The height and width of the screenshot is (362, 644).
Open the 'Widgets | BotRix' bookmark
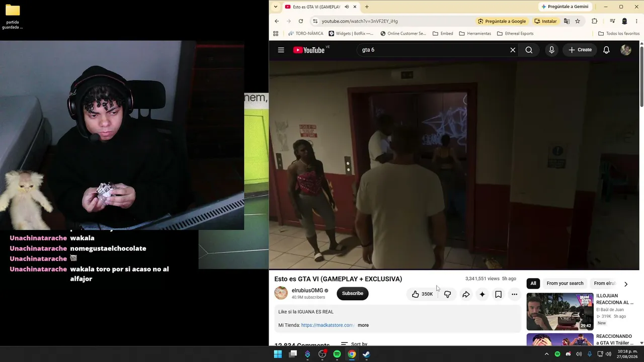point(351,34)
